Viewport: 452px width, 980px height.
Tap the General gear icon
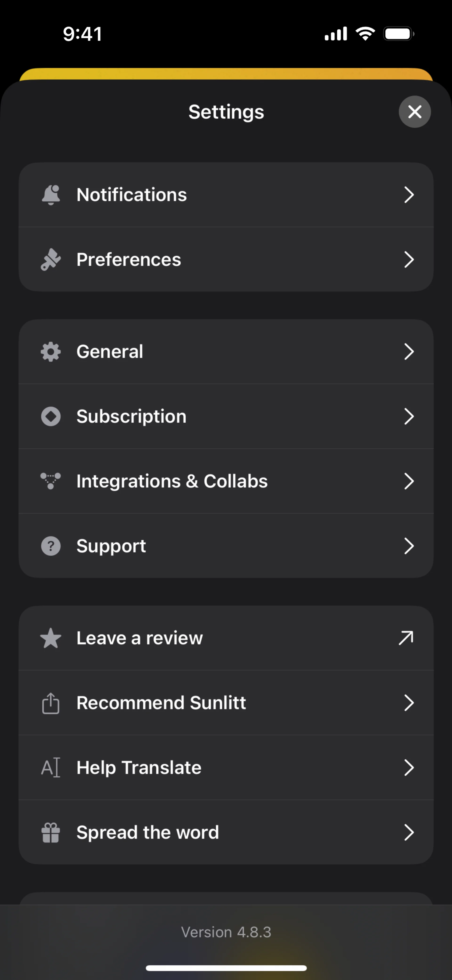(x=51, y=352)
